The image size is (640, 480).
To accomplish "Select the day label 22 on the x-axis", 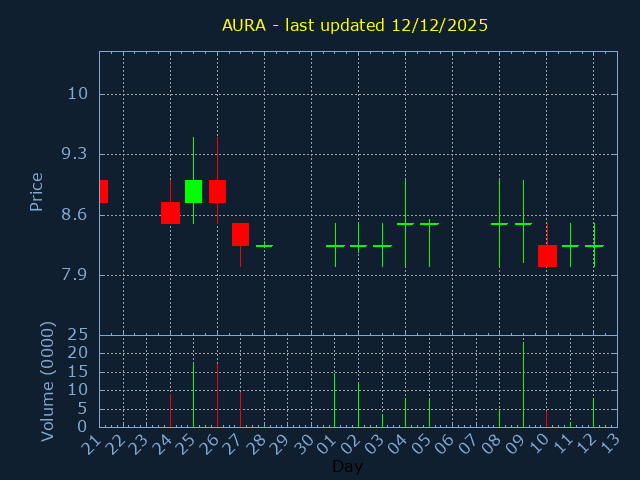I will coord(115,444).
